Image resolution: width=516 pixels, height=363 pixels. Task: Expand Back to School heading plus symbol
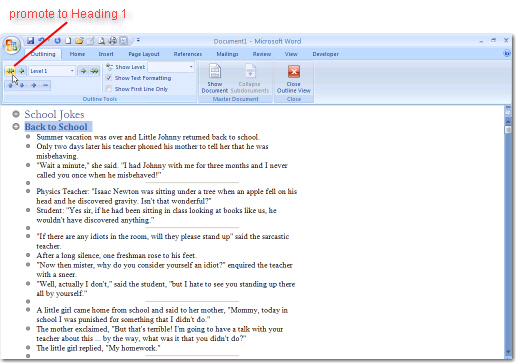point(16,127)
